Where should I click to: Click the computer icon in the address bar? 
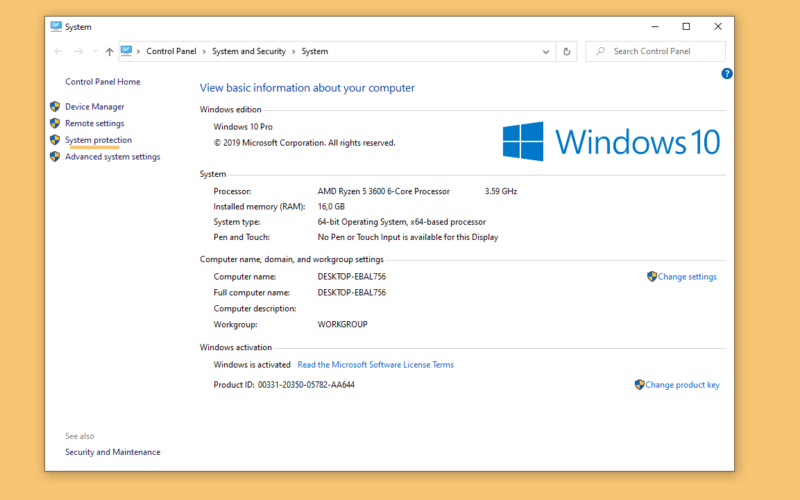tap(127, 51)
